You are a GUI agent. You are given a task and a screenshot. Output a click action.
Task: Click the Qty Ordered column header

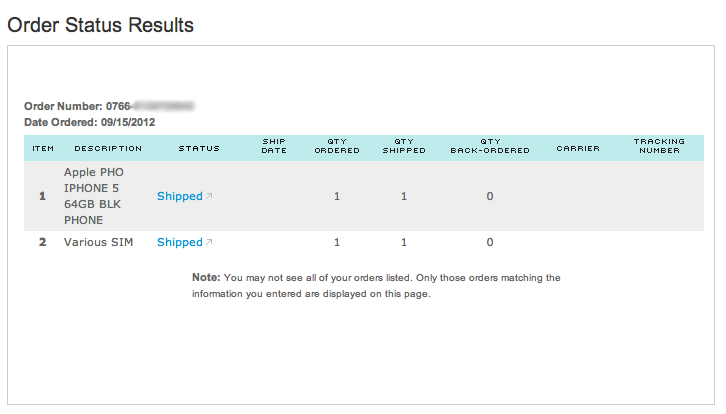point(337,146)
